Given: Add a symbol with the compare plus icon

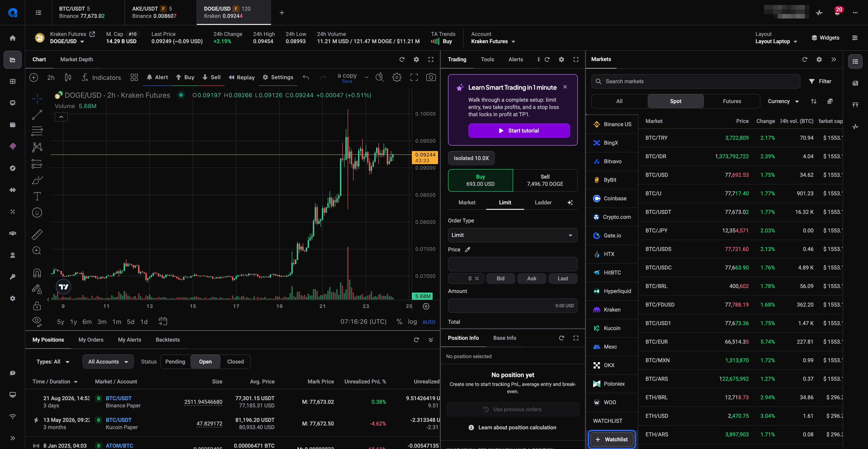Looking at the screenshot, I should pos(34,77).
